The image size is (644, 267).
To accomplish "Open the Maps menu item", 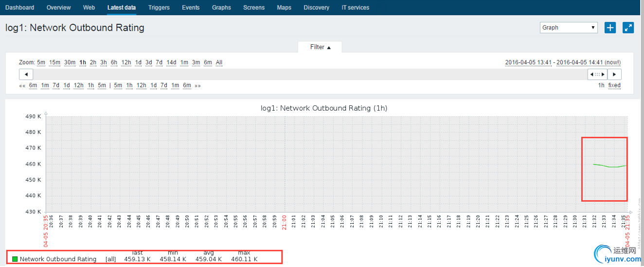I will pos(284,7).
